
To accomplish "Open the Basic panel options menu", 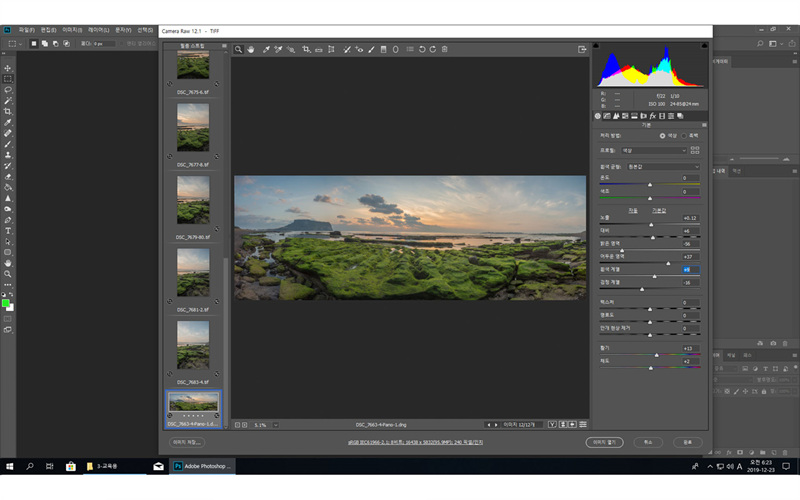I will coord(704,125).
